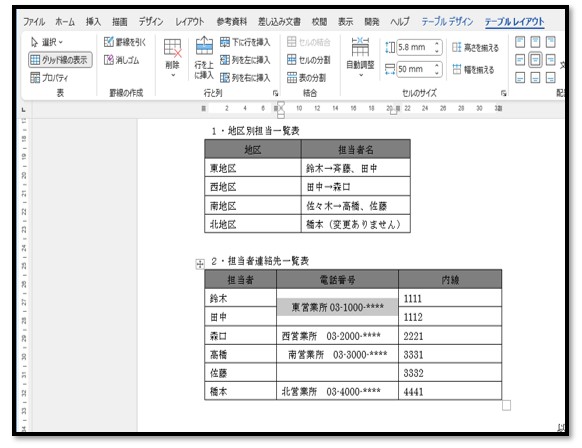Open table プロパティ dialog
This screenshot has width=582, height=448.
click(49, 78)
